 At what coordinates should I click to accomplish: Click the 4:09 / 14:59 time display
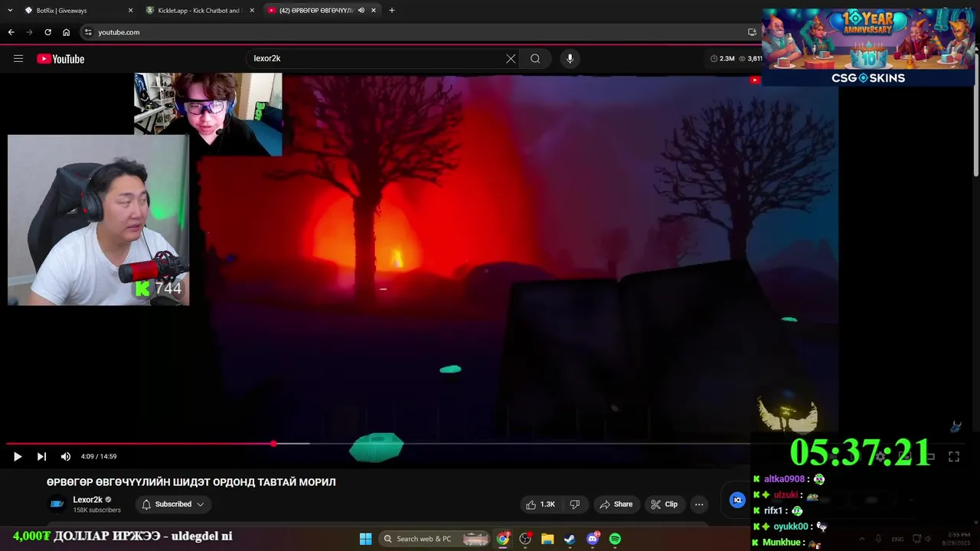(99, 456)
